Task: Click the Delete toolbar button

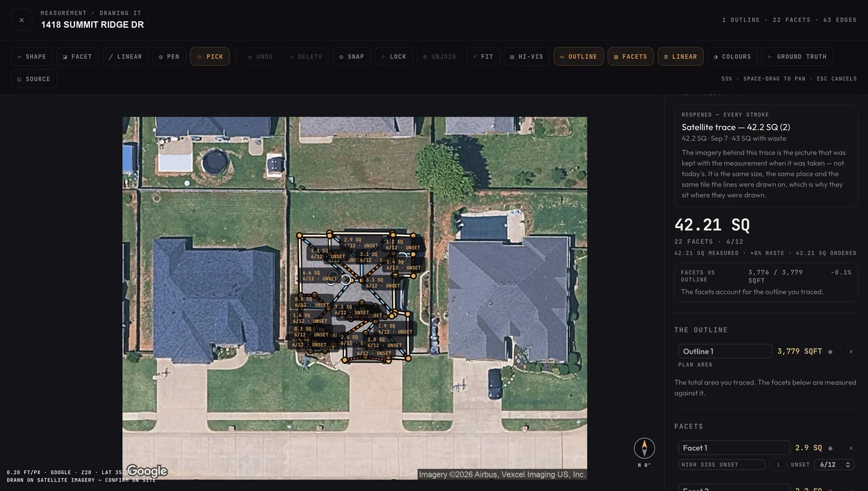Action: (x=306, y=56)
